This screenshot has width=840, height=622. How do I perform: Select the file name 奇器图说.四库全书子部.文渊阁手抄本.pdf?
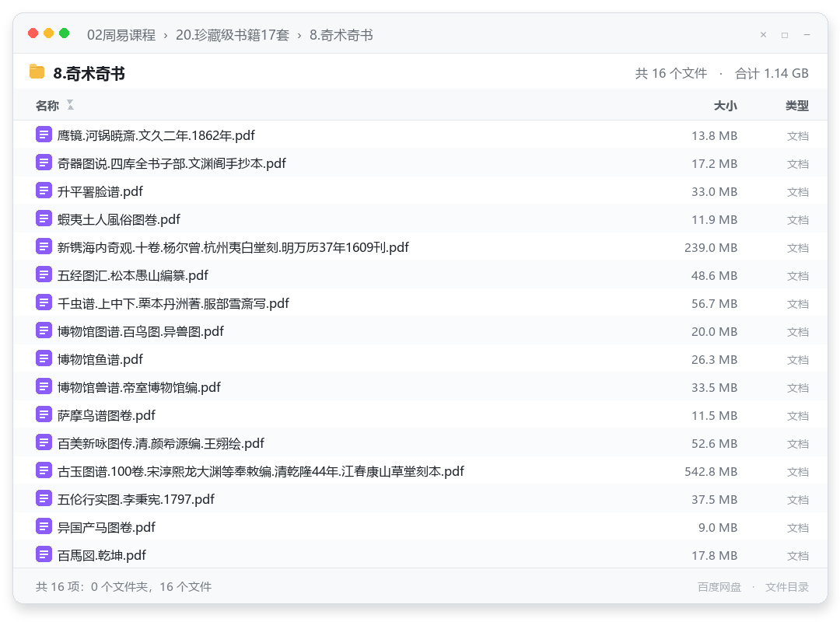(x=171, y=163)
